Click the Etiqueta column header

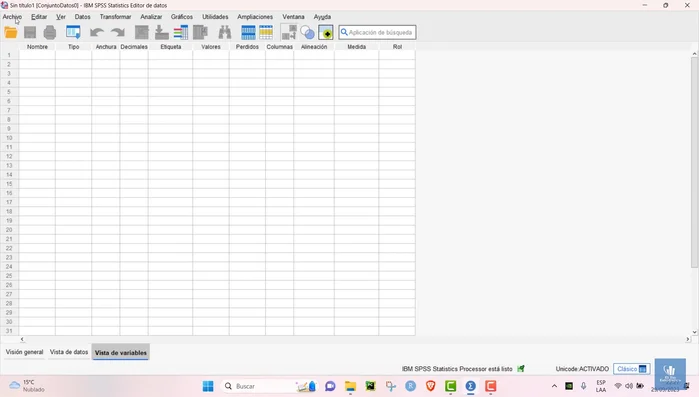coord(171,47)
